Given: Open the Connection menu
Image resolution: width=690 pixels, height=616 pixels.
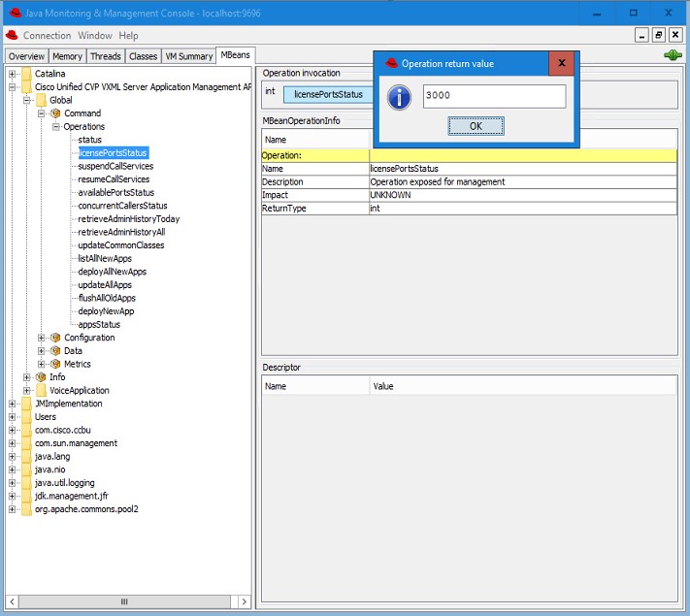Looking at the screenshot, I should pos(48,35).
